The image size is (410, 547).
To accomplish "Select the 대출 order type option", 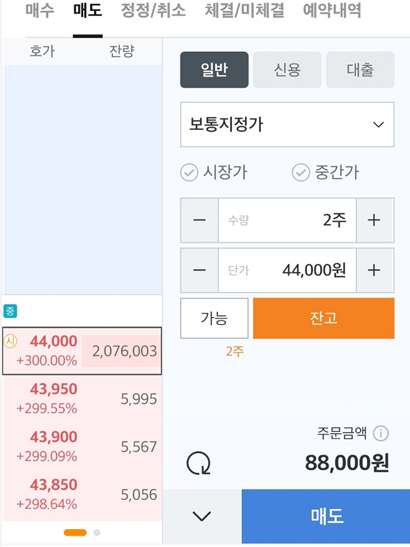I will pyautogui.click(x=360, y=70).
